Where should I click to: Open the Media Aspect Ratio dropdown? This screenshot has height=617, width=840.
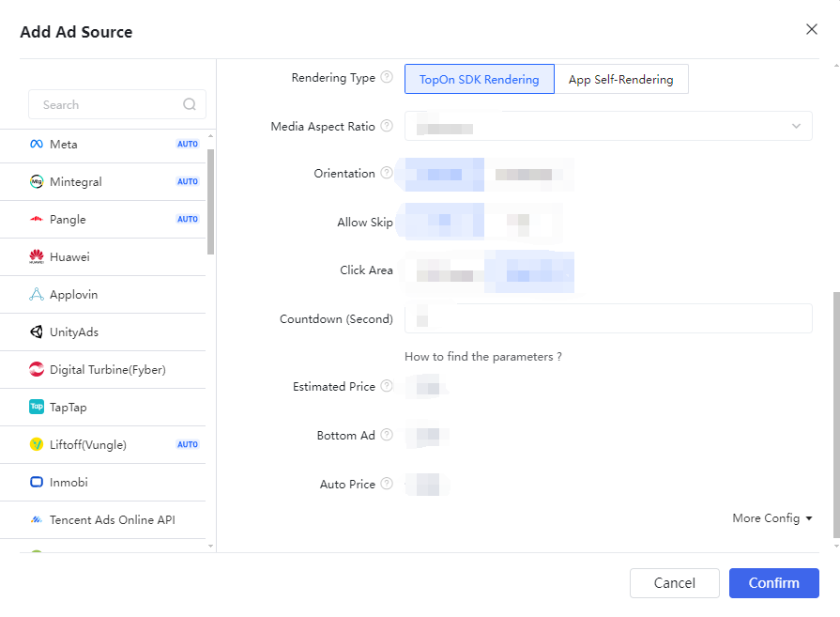(608, 127)
